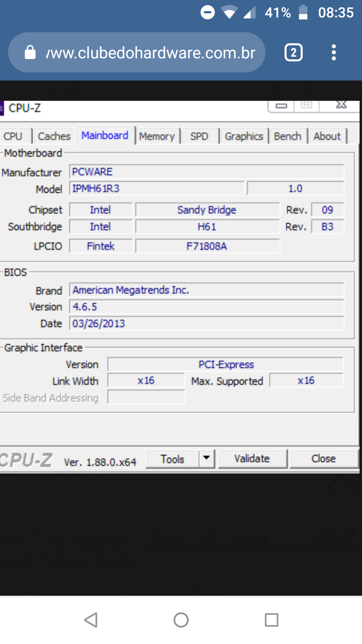Click the Link Width x16 value
The width and height of the screenshot is (362, 644).
click(146, 380)
